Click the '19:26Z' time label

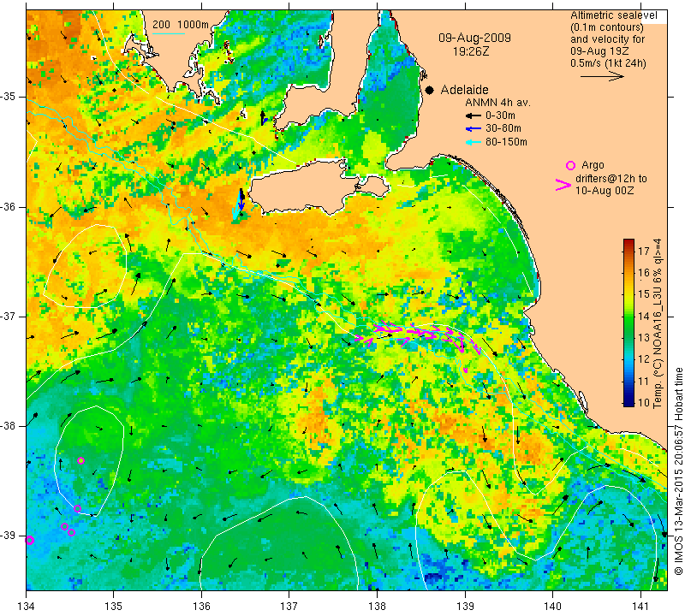[x=470, y=51]
